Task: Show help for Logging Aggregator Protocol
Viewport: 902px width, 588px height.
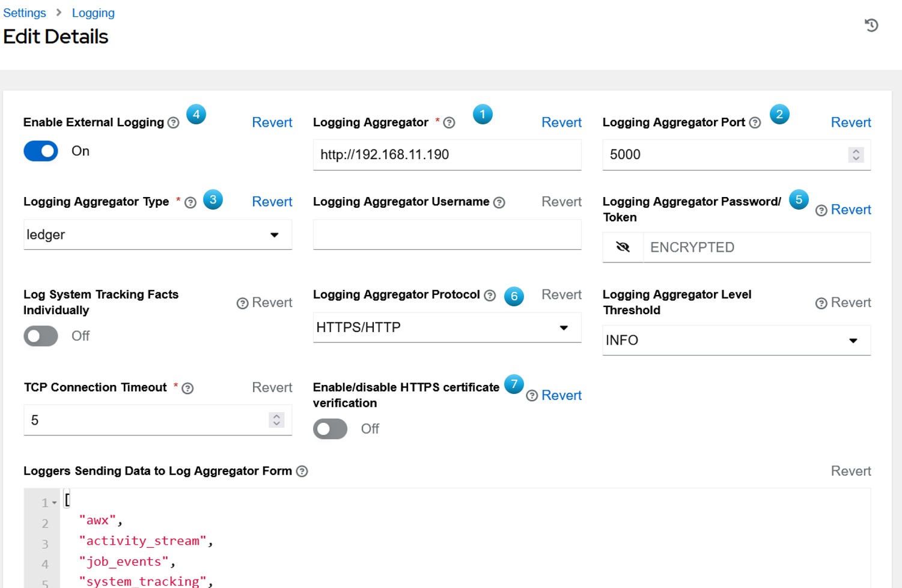Action: (490, 296)
